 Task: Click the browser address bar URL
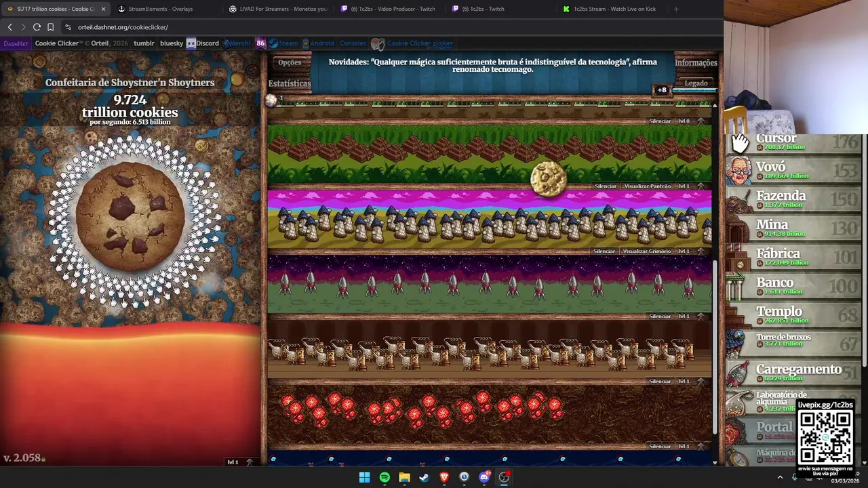click(x=123, y=27)
